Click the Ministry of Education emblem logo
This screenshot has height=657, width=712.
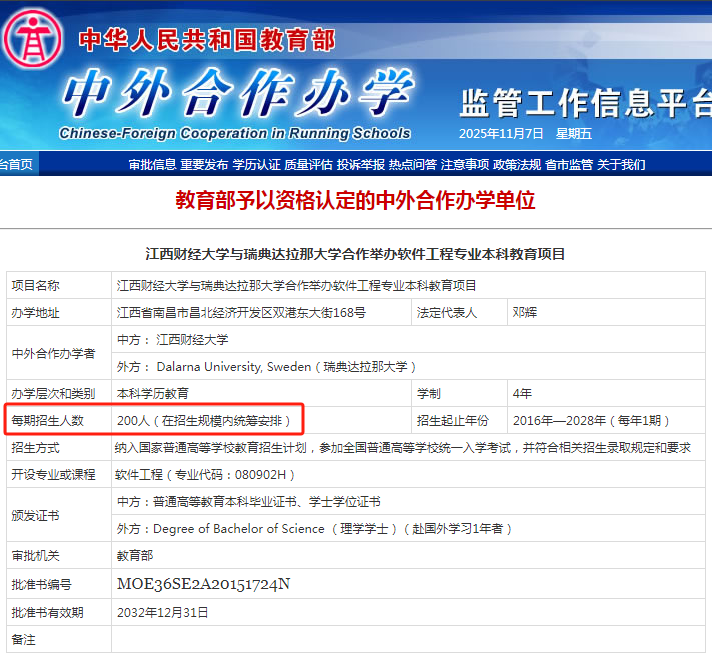point(33,38)
